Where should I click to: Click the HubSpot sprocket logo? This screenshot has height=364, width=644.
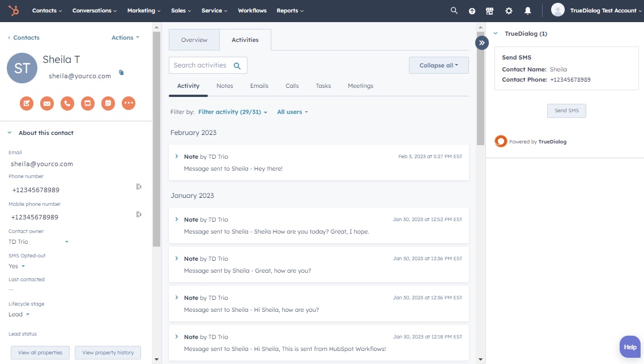(12, 11)
